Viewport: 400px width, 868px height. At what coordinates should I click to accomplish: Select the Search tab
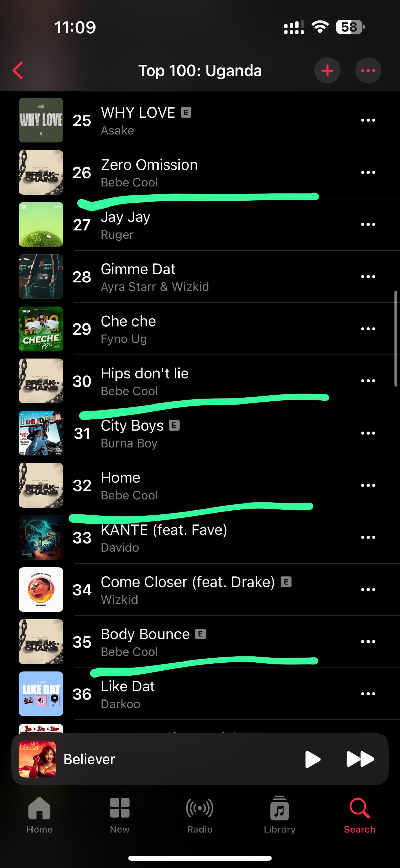coord(360,815)
